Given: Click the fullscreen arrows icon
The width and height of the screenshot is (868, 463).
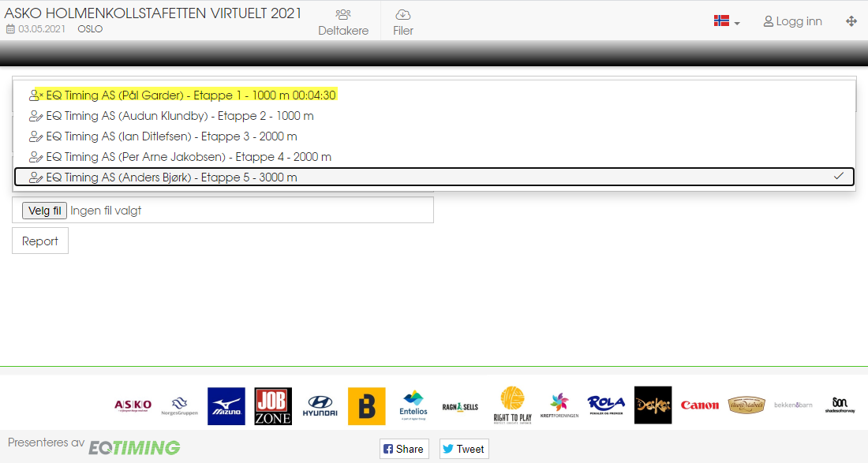Looking at the screenshot, I should tap(851, 21).
